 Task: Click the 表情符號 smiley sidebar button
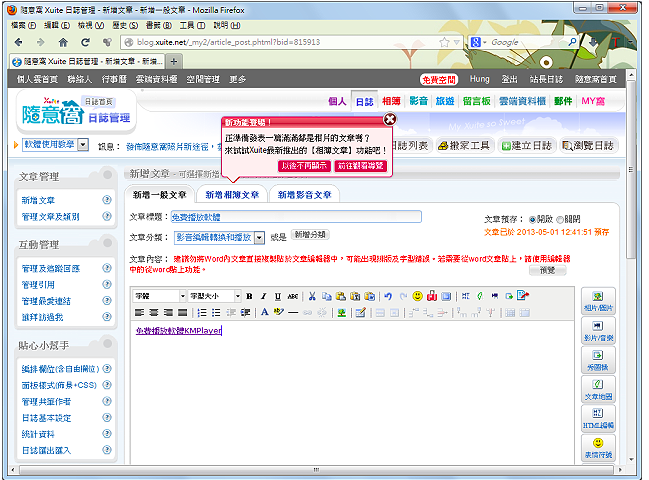(x=598, y=448)
